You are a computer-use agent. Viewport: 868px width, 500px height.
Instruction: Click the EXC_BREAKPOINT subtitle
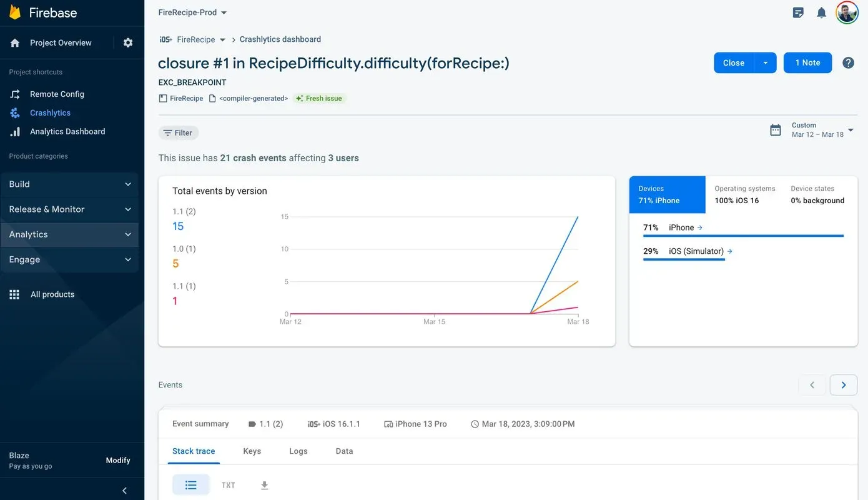click(192, 82)
